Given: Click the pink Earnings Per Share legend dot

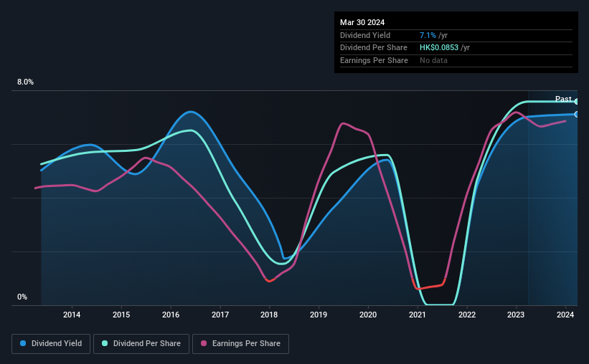Looking at the screenshot, I should [x=204, y=343].
